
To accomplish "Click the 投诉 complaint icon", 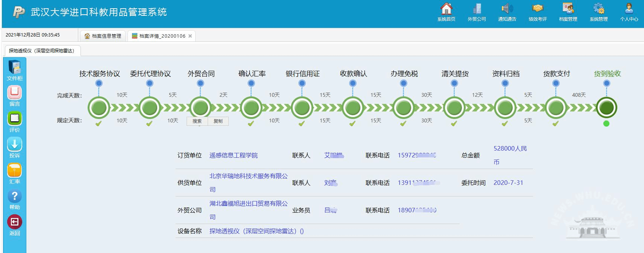I will 14,145.
